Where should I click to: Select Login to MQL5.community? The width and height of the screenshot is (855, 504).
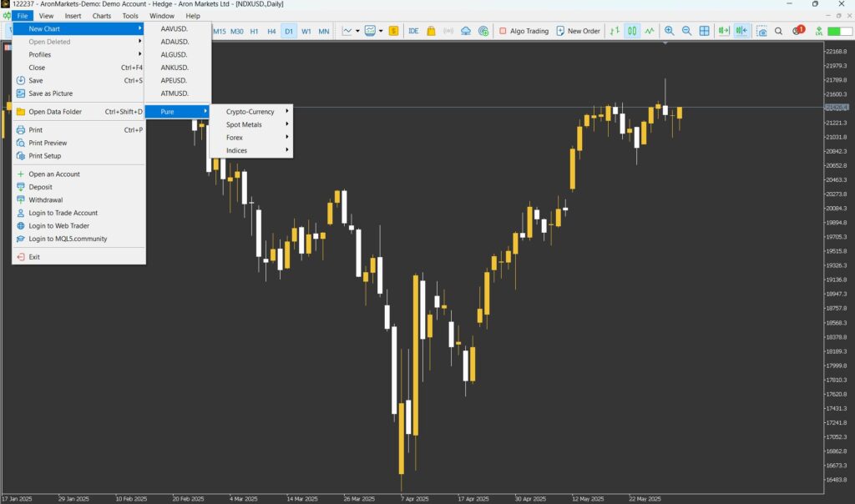pyautogui.click(x=78, y=239)
